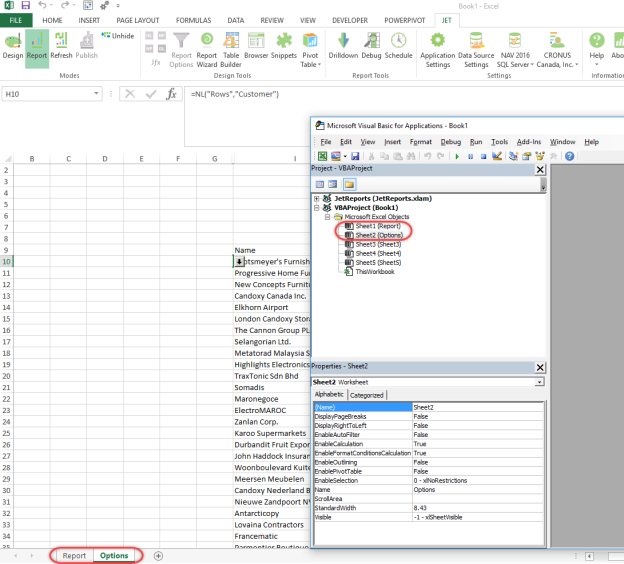The width and height of the screenshot is (624, 564).
Task: Open the FILE tab
Action: coord(16,20)
